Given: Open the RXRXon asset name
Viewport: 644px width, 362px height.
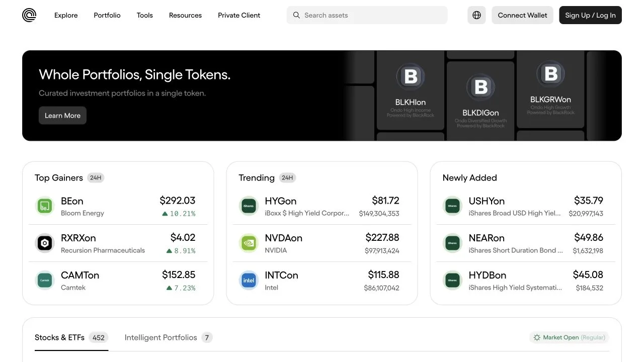Looking at the screenshot, I should [x=78, y=238].
